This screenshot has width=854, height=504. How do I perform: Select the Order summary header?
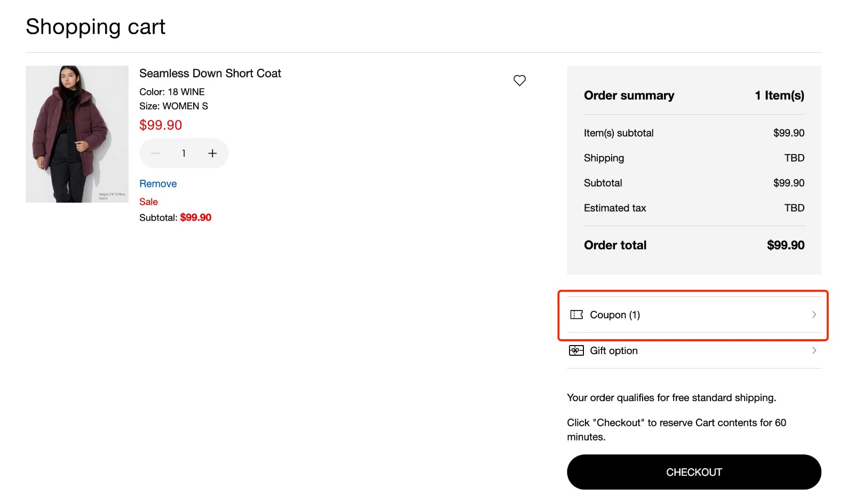[628, 95]
